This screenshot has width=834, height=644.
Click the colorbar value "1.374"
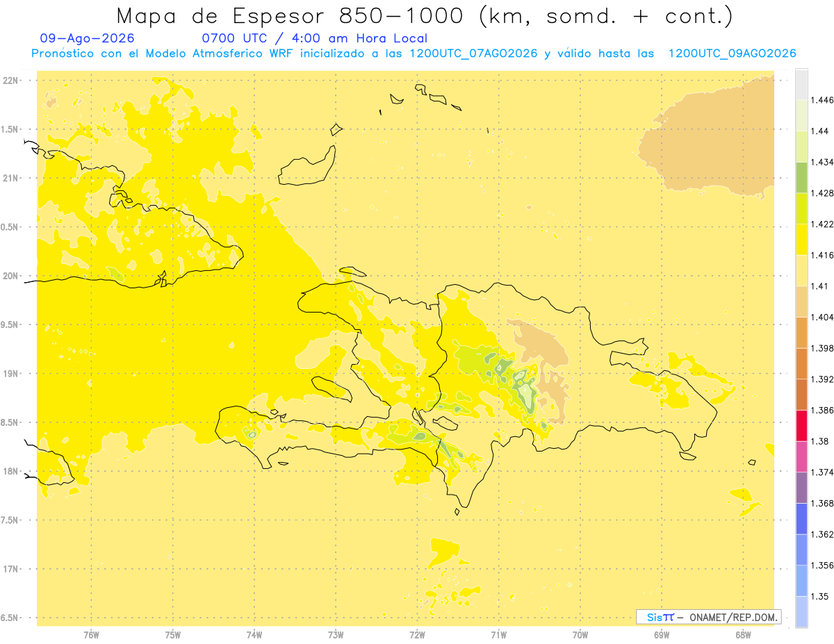(x=822, y=472)
